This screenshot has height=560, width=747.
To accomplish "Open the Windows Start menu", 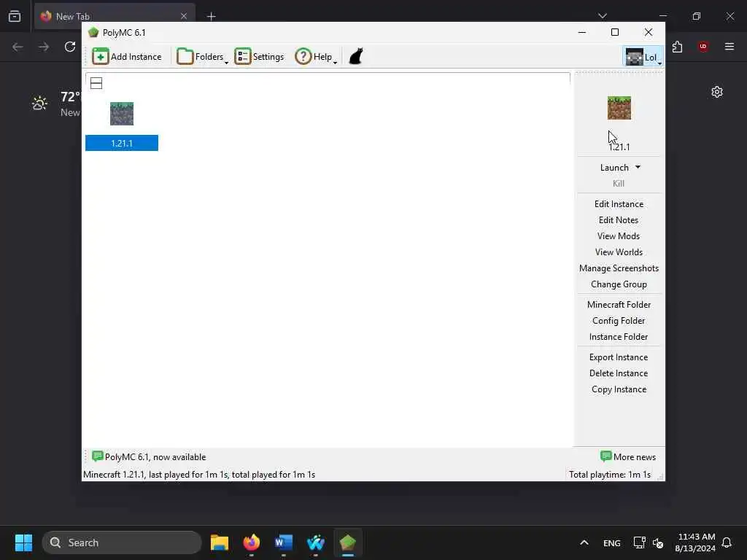I will 23,542.
